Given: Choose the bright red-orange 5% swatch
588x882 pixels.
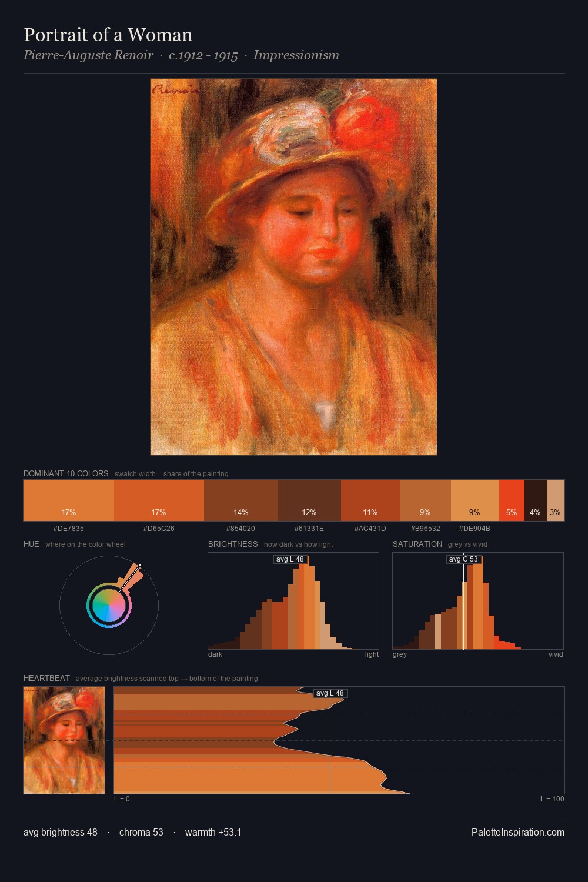Looking at the screenshot, I should pos(512,500).
